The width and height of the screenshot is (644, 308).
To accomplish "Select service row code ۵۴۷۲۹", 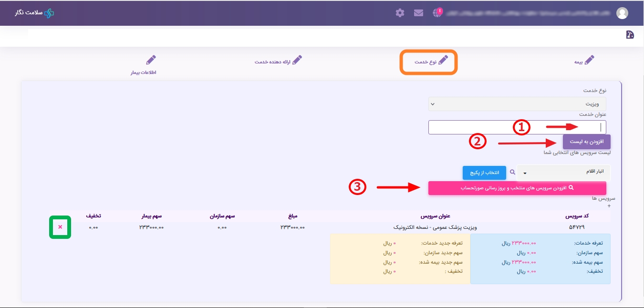I will click(576, 227).
